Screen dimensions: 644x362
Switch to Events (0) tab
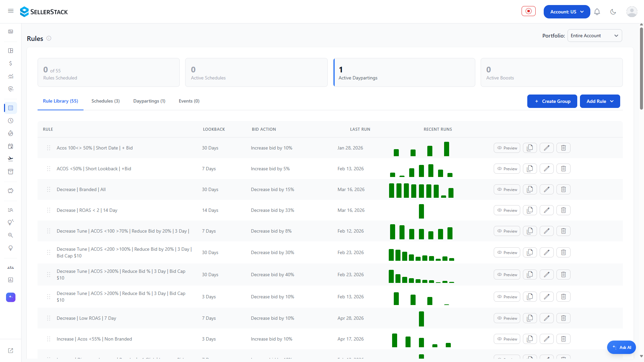(189, 101)
